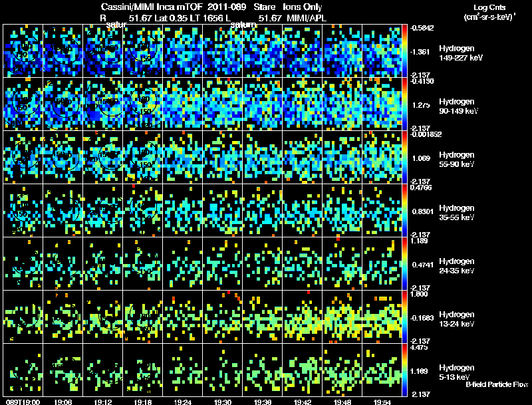Click the Log Cnts legend heading

[x=489, y=7]
